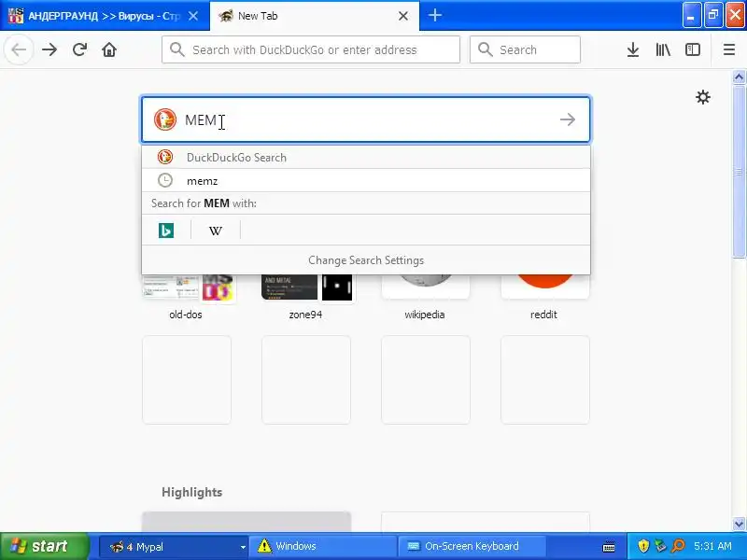Open the Library bookshelf icon
747x560 pixels.
(x=663, y=49)
